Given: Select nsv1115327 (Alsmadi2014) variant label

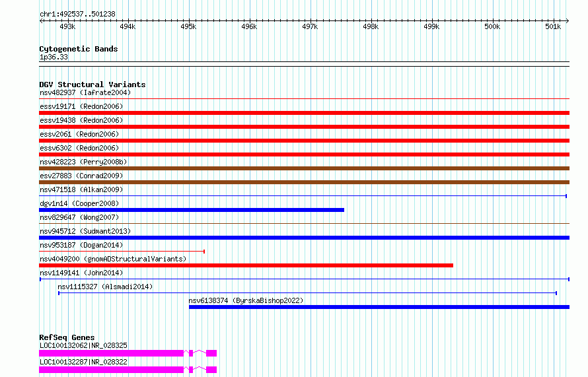Looking at the screenshot, I should coord(105,287).
